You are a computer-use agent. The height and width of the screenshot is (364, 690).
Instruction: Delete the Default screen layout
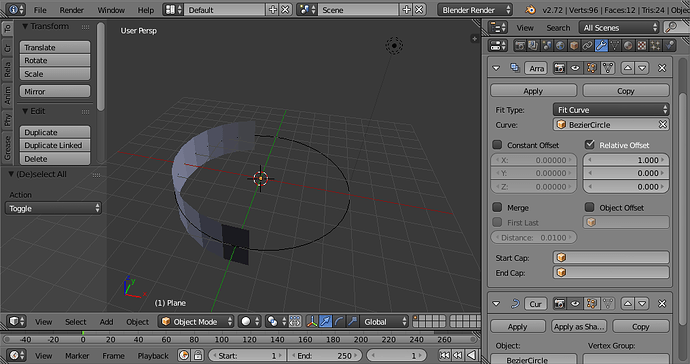click(x=286, y=10)
